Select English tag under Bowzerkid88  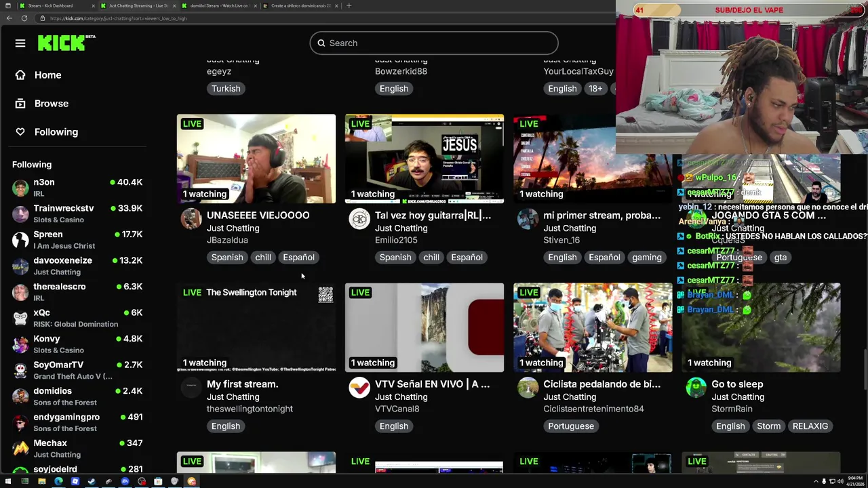(x=394, y=89)
